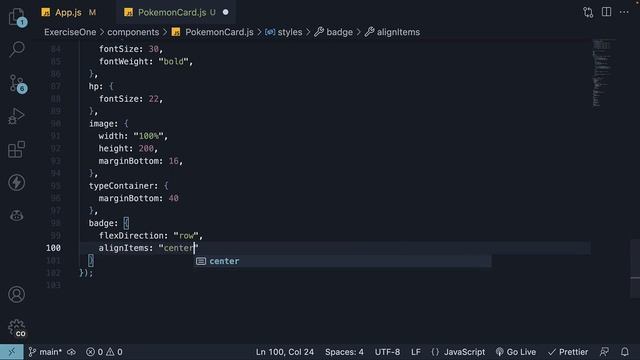
Task: Click the Ln 100, Col 24 cursor position
Action: pos(285,352)
